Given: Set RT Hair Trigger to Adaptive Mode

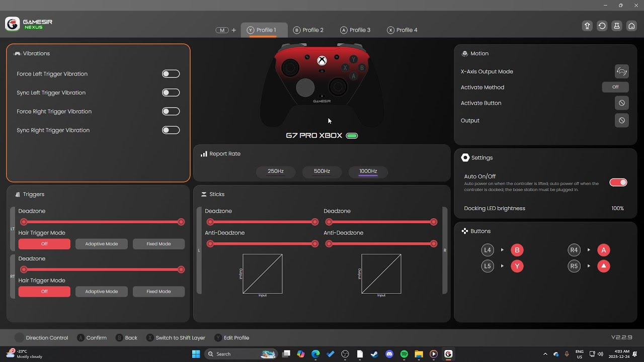Looking at the screenshot, I should pyautogui.click(x=102, y=292).
